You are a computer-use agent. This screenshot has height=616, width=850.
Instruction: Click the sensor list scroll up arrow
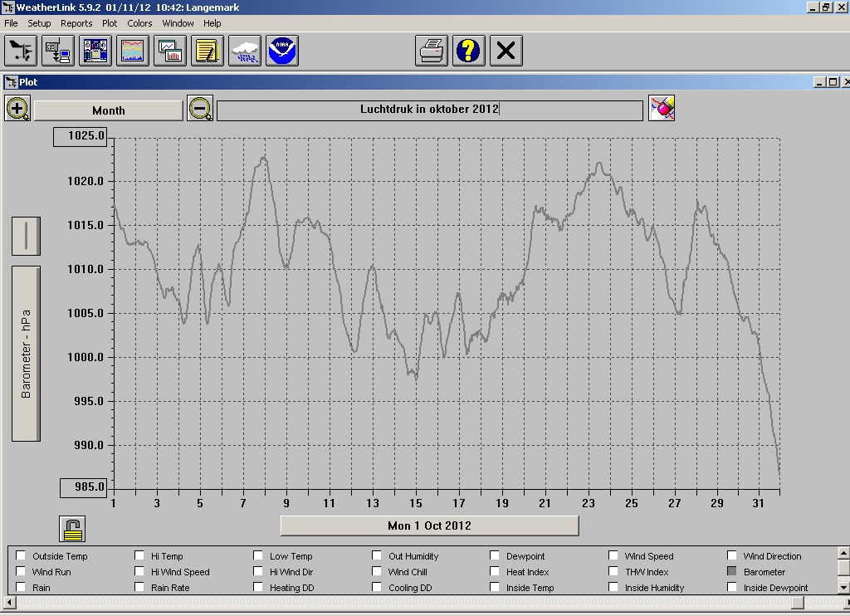[x=843, y=553]
